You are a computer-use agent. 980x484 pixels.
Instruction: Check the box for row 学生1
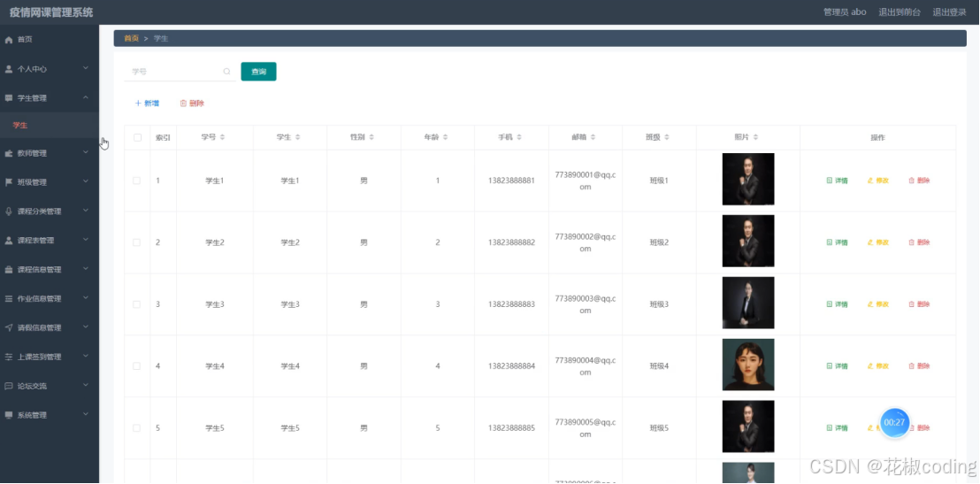click(x=137, y=181)
